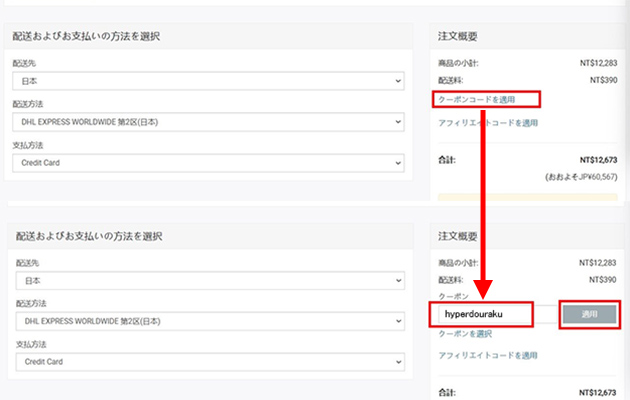
Task: Click the upper 注文概要 panel heading
Action: pos(458,37)
